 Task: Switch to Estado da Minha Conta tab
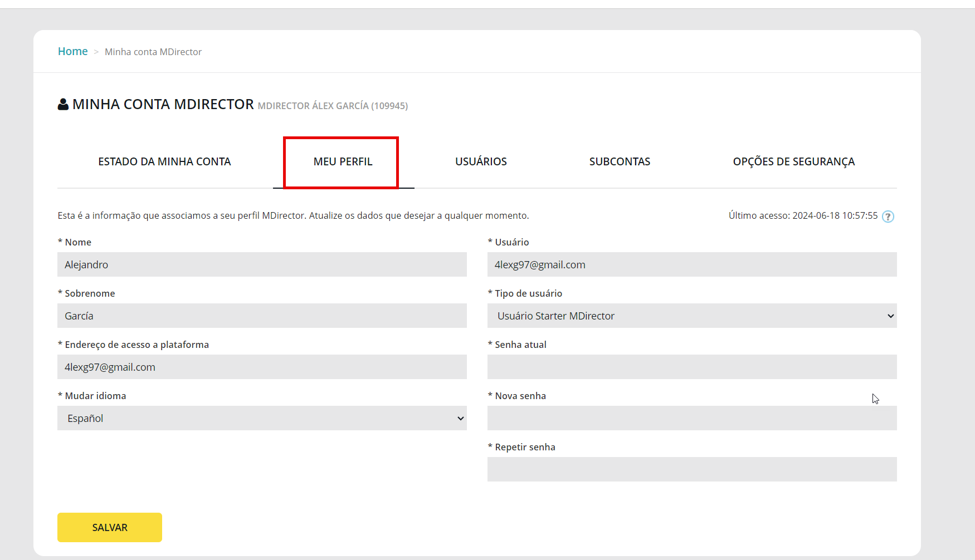tap(164, 161)
